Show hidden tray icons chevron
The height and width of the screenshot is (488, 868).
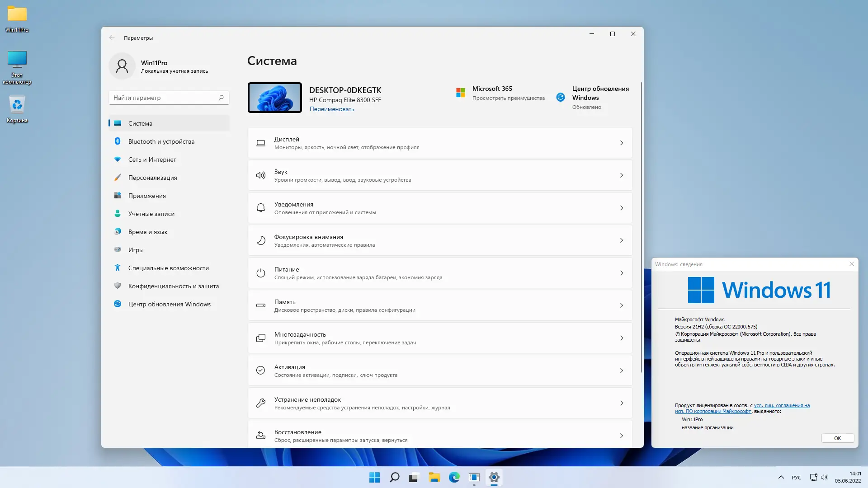point(781,477)
